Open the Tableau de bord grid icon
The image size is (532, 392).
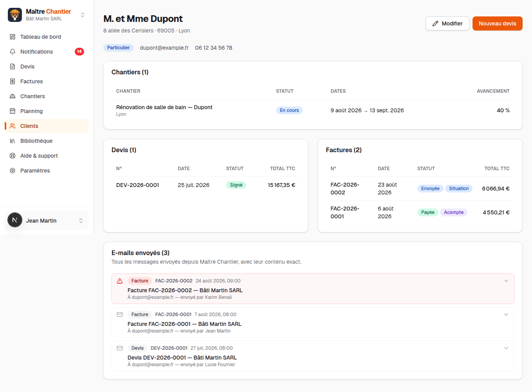[13, 37]
